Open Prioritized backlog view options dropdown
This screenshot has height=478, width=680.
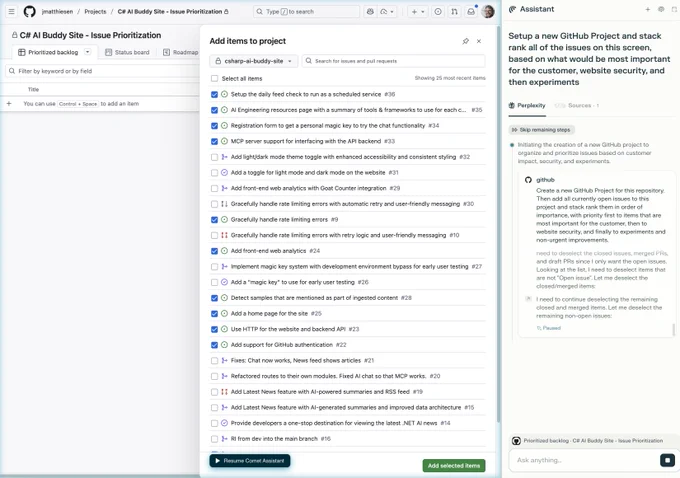tap(88, 52)
